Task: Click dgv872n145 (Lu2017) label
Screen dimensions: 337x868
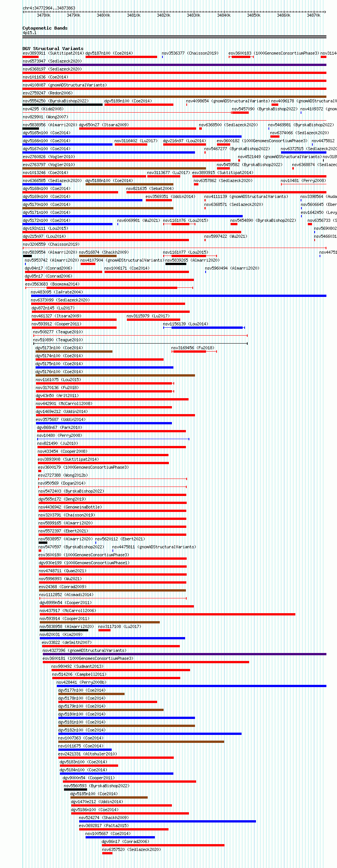Action: [53, 308]
